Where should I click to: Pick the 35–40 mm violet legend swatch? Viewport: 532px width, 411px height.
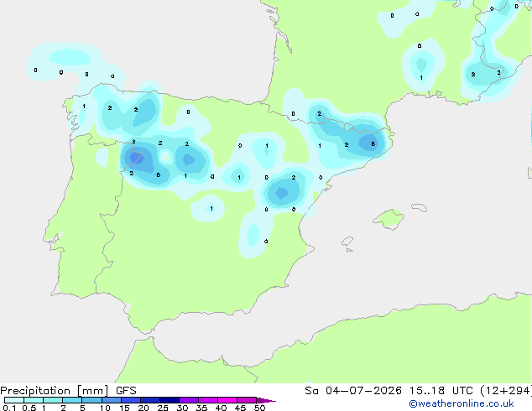coord(208,400)
